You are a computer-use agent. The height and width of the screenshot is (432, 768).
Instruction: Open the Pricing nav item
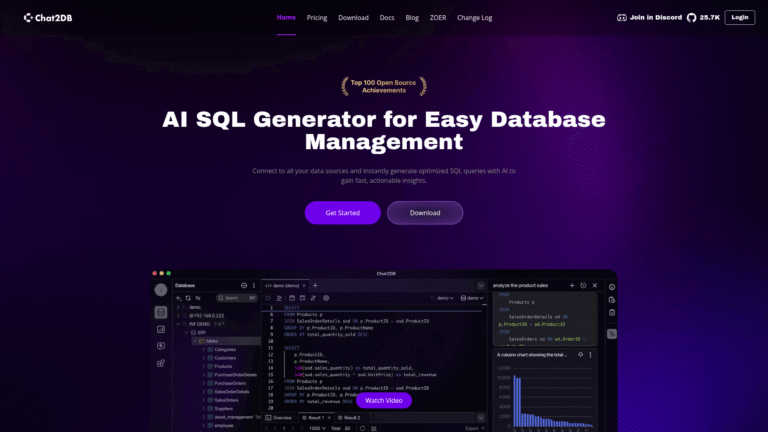coord(317,18)
